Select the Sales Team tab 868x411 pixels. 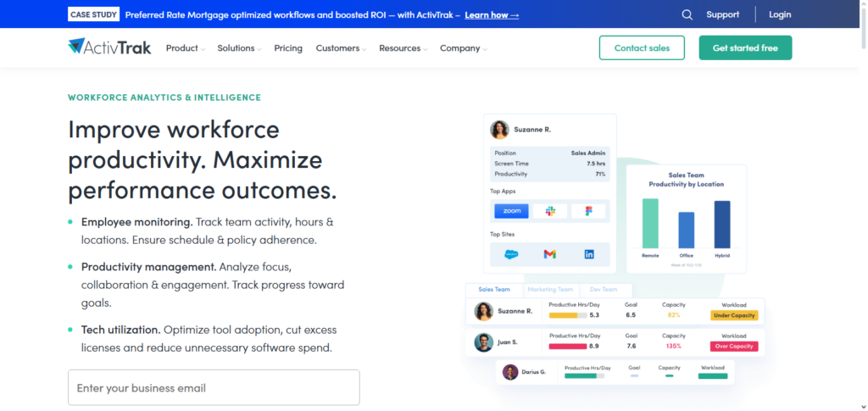click(x=494, y=289)
